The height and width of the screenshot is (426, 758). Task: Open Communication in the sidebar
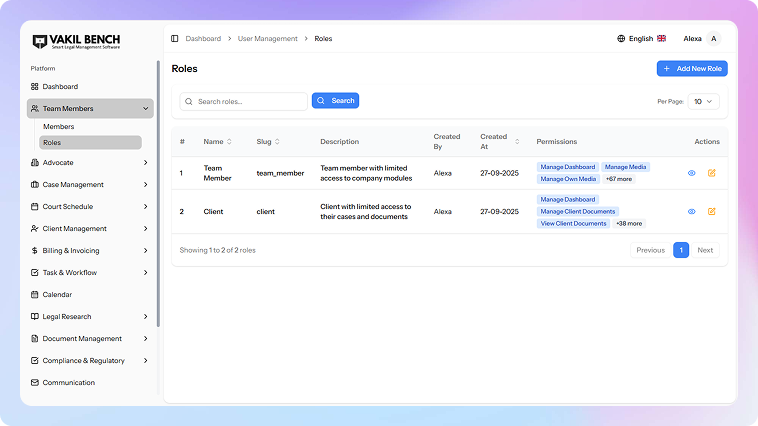(68, 383)
